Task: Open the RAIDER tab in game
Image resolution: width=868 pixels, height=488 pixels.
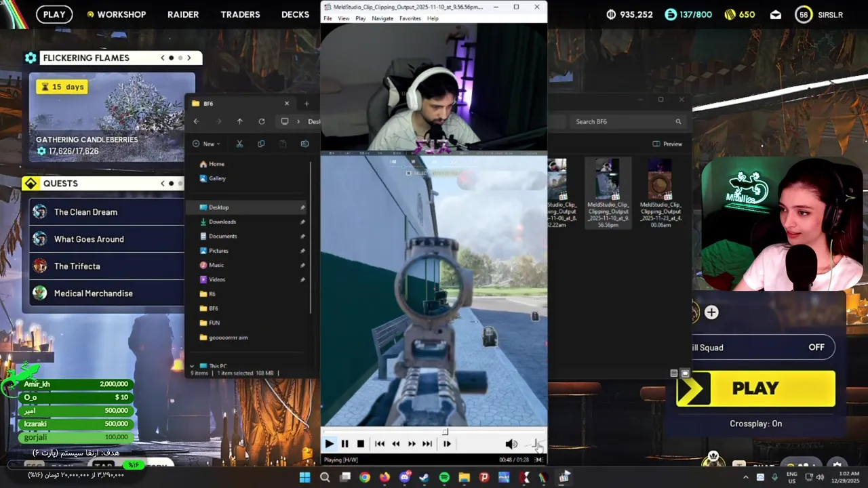Action: point(183,14)
